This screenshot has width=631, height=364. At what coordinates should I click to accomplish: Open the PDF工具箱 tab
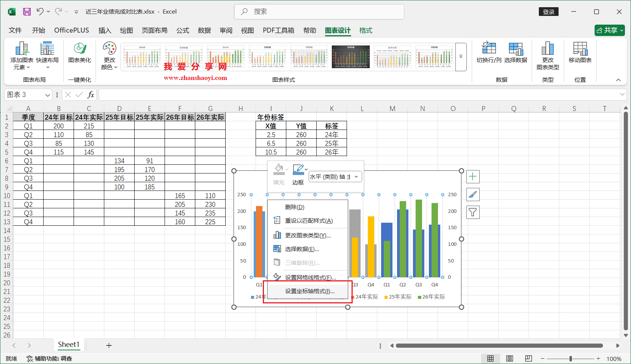tap(278, 30)
